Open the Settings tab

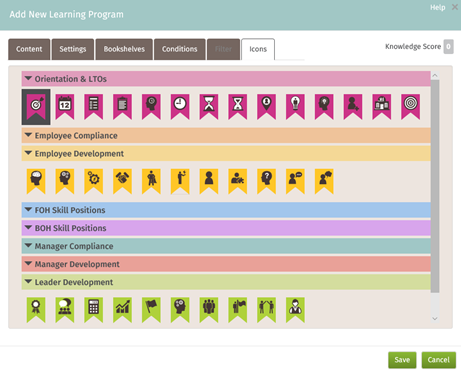[73, 49]
